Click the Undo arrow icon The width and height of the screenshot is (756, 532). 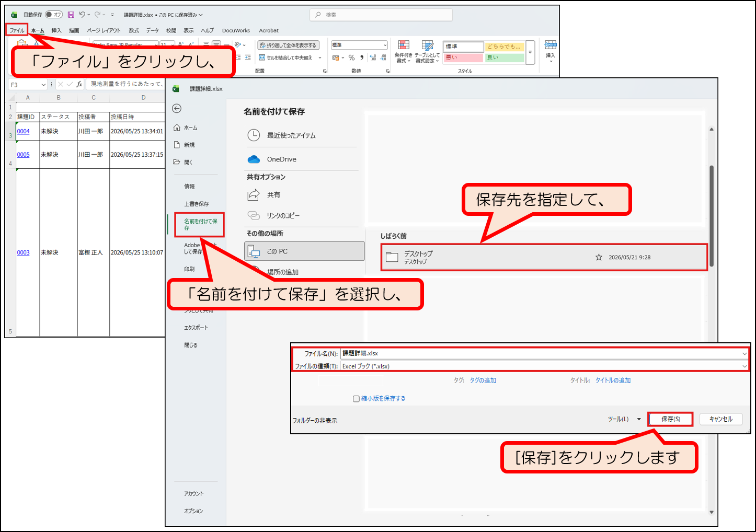click(82, 15)
